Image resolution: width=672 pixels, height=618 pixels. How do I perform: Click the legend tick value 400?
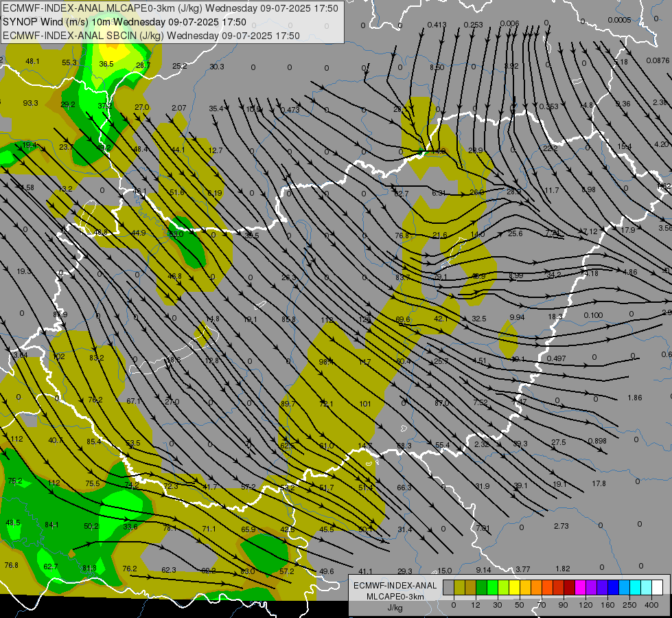[651, 605]
